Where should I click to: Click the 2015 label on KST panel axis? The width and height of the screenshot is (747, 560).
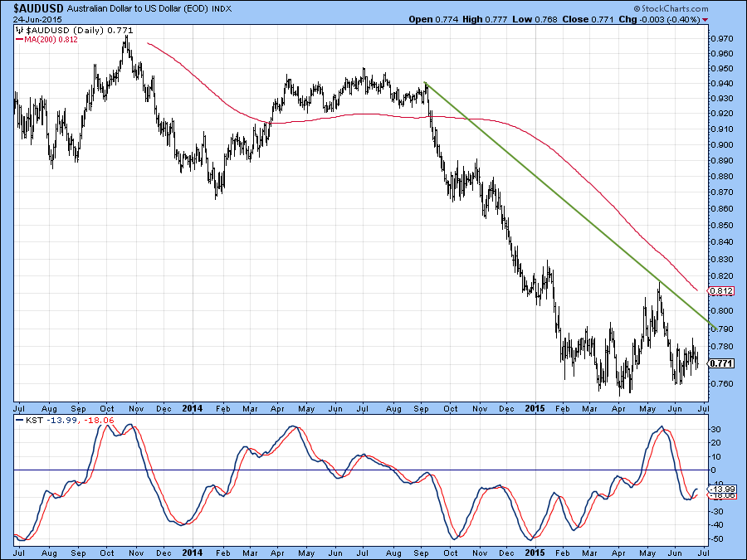coord(534,552)
